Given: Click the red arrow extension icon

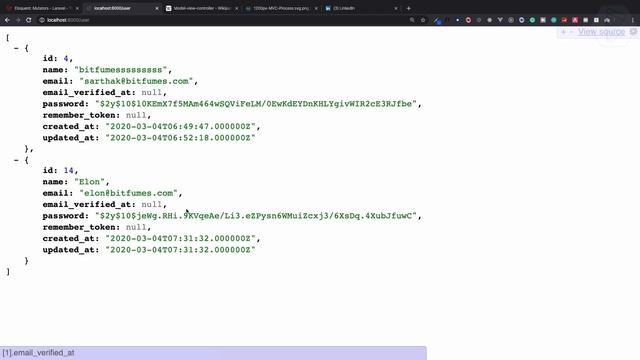Looking at the screenshot, I should [564, 20].
